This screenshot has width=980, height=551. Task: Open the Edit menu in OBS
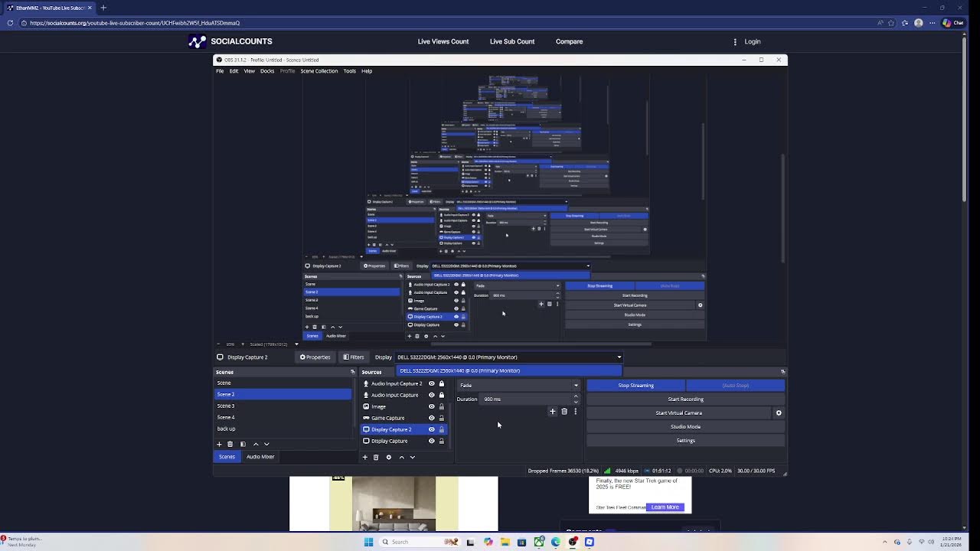[x=234, y=71]
